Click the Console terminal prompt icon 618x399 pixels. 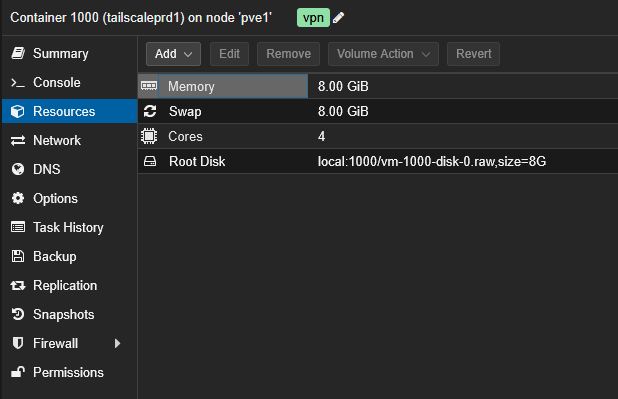(x=18, y=82)
